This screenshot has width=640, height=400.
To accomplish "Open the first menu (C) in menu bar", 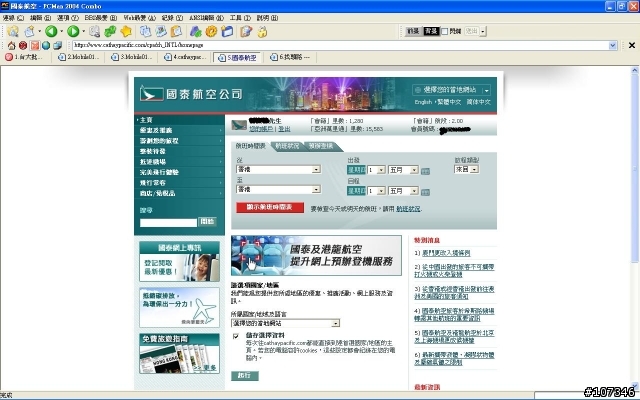I will tap(13, 18).
